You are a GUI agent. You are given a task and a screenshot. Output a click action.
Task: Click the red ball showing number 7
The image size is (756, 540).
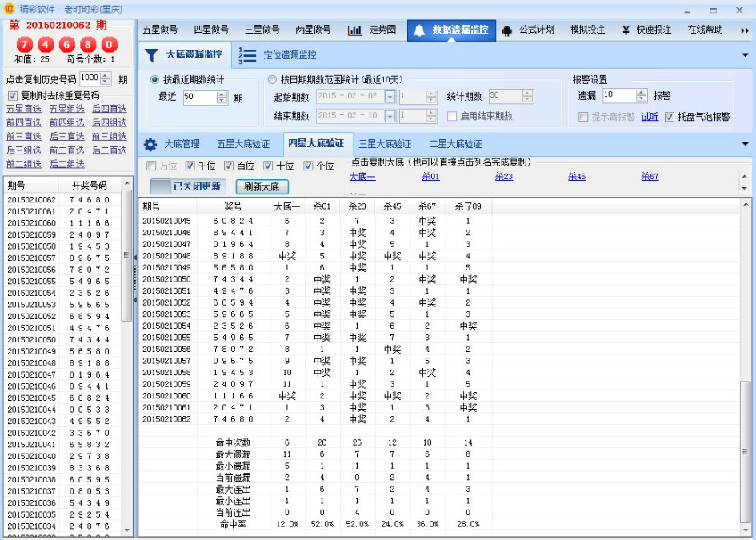(24, 46)
